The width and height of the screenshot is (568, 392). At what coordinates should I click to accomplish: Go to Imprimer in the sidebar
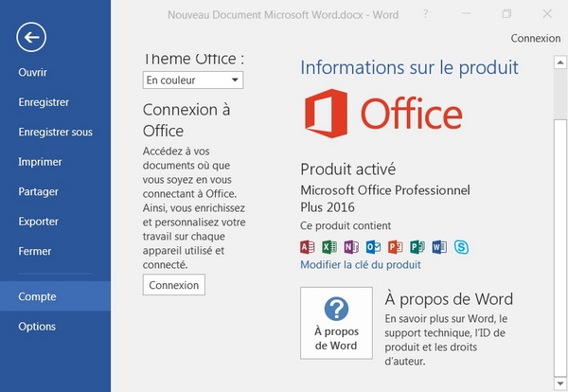pyautogui.click(x=40, y=162)
